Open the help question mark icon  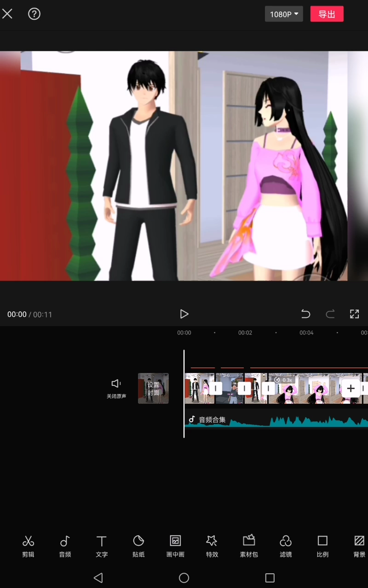point(34,14)
